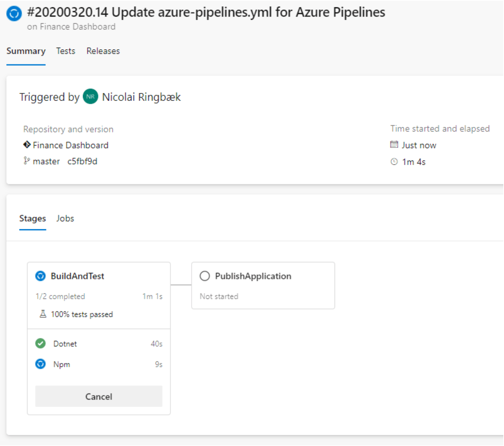The width and height of the screenshot is (504, 446).
Task: Click the Nicolai Ringbæk user name
Action: click(141, 97)
